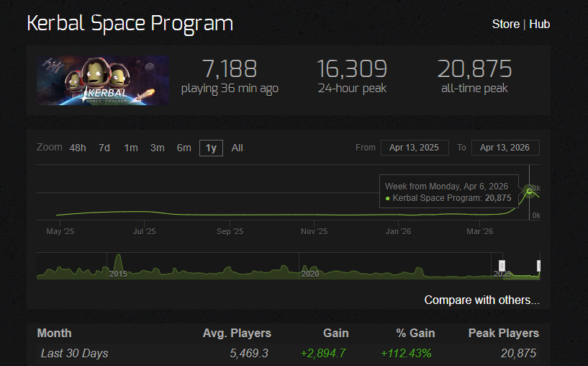Set chart zoom to 1m

131,148
